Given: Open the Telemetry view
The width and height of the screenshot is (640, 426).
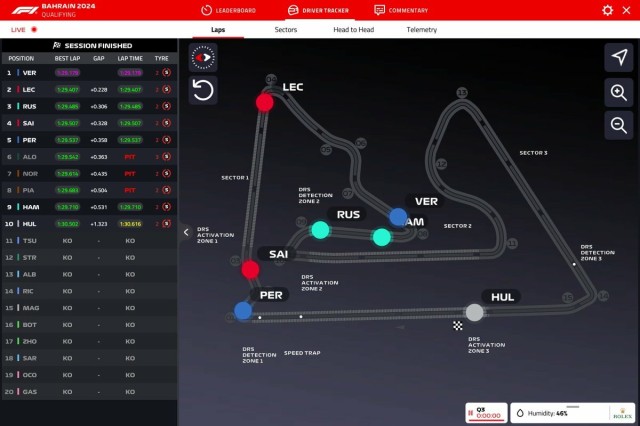Looking at the screenshot, I should (422, 29).
